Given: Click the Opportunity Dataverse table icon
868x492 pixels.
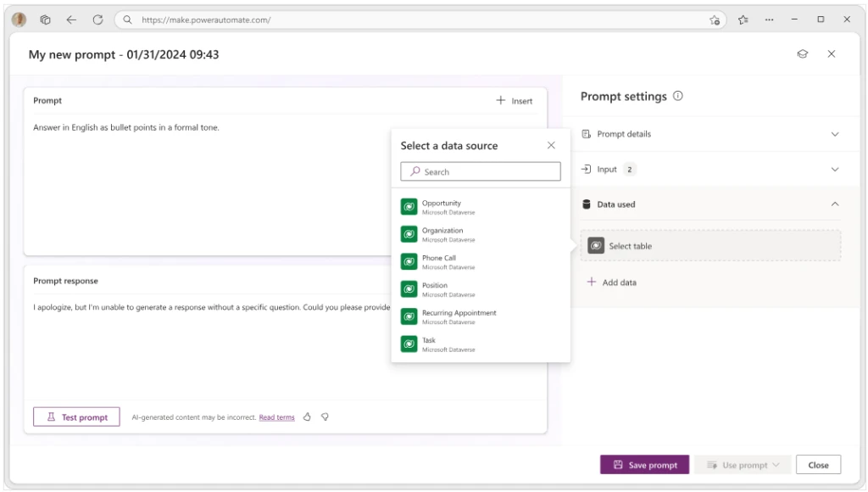Looking at the screenshot, I should (409, 206).
